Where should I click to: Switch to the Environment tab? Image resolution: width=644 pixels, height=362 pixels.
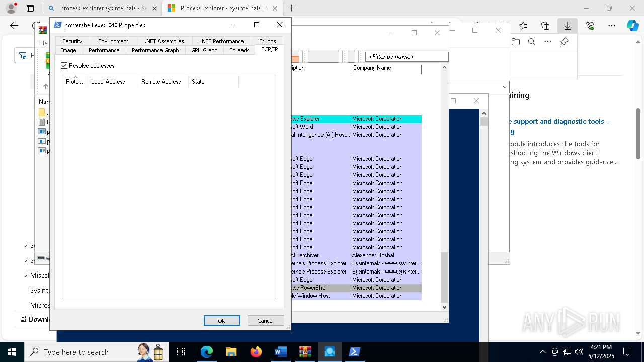pos(113,41)
